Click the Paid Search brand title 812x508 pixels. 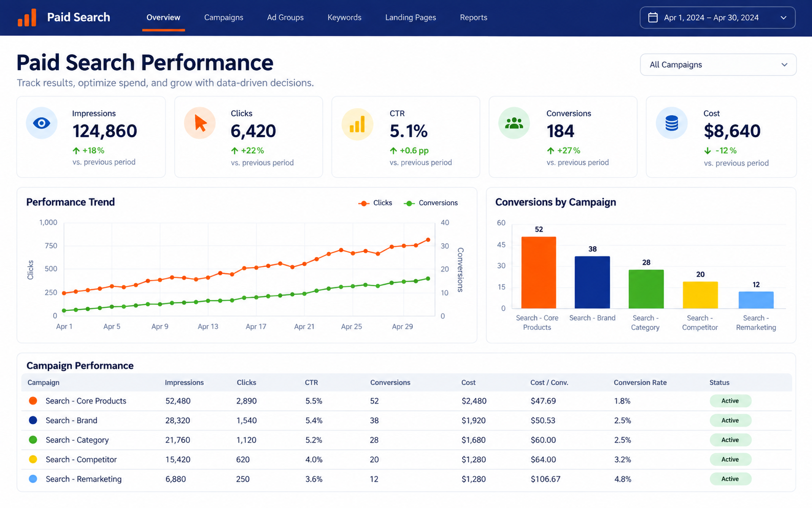(x=79, y=17)
